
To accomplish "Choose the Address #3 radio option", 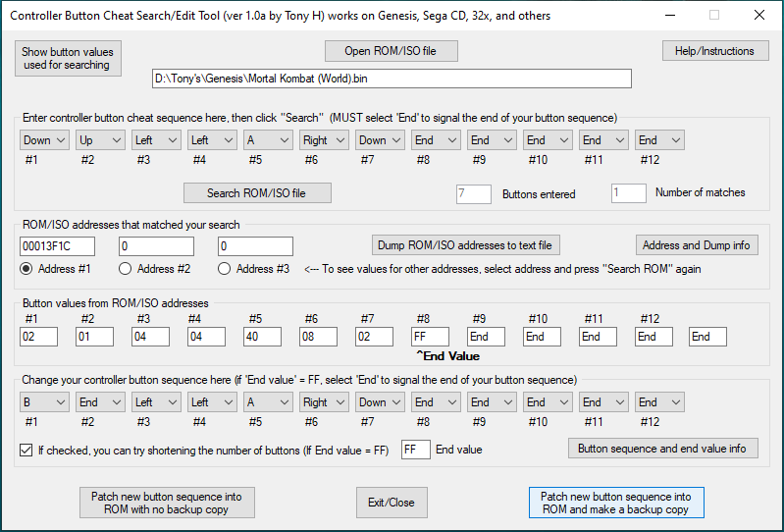I will pos(226,269).
